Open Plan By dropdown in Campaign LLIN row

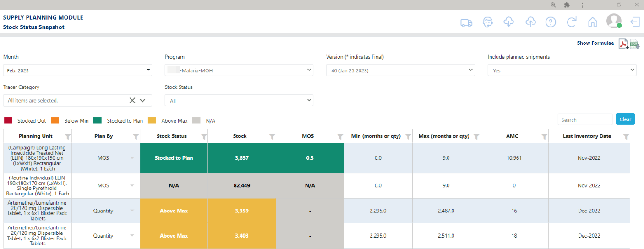[x=132, y=158]
